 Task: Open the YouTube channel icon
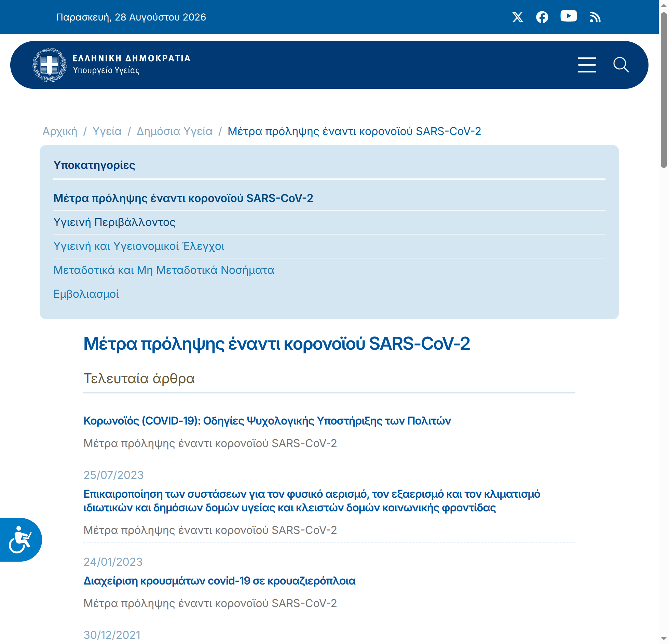(x=569, y=16)
